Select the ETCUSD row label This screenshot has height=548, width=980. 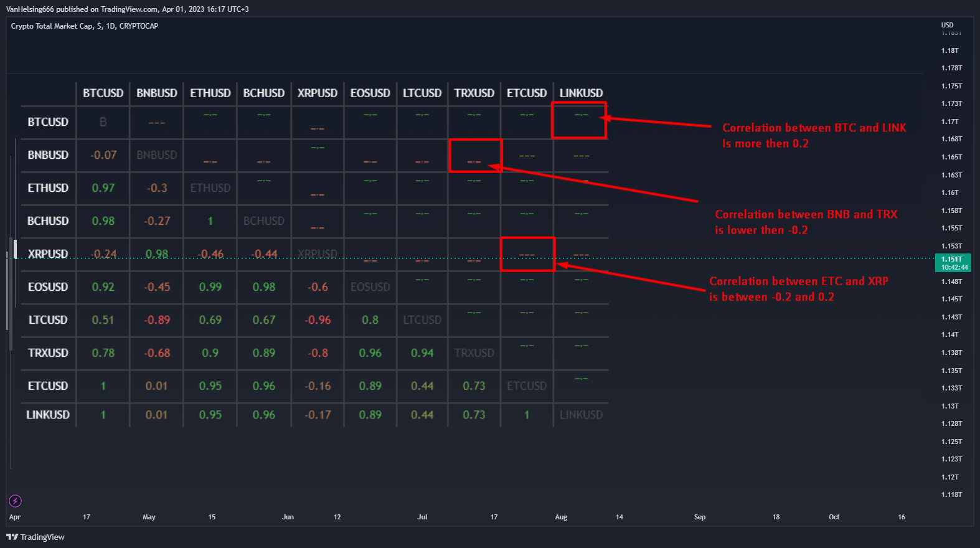(48, 386)
